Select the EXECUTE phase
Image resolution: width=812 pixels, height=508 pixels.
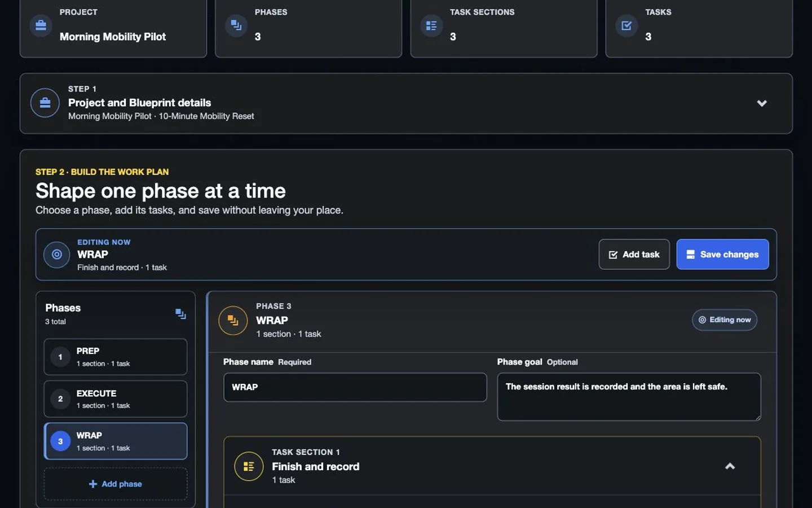tap(116, 399)
